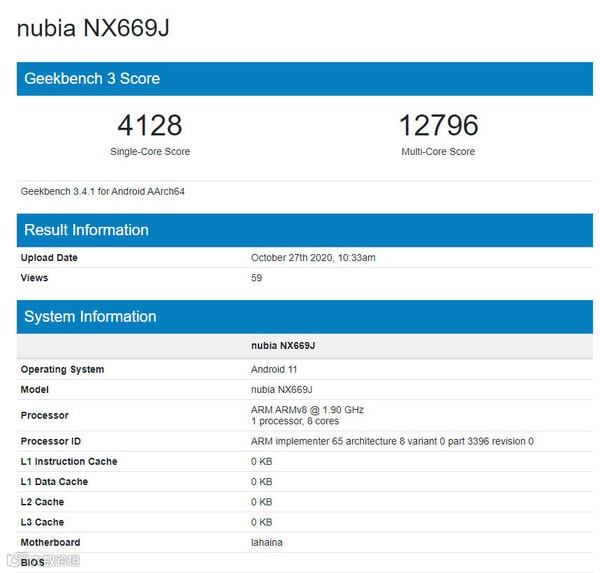Click the 'Processor' row label
The image size is (600, 573).
click(45, 415)
